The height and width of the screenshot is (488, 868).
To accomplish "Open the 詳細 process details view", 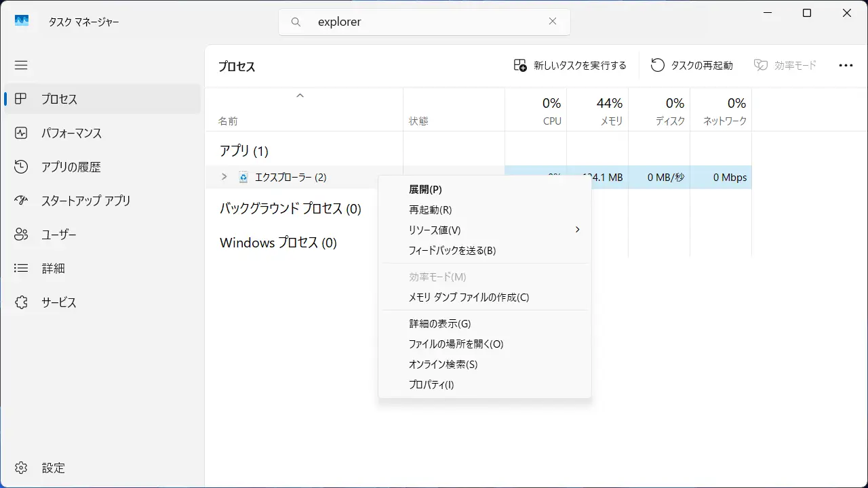I will [54, 268].
